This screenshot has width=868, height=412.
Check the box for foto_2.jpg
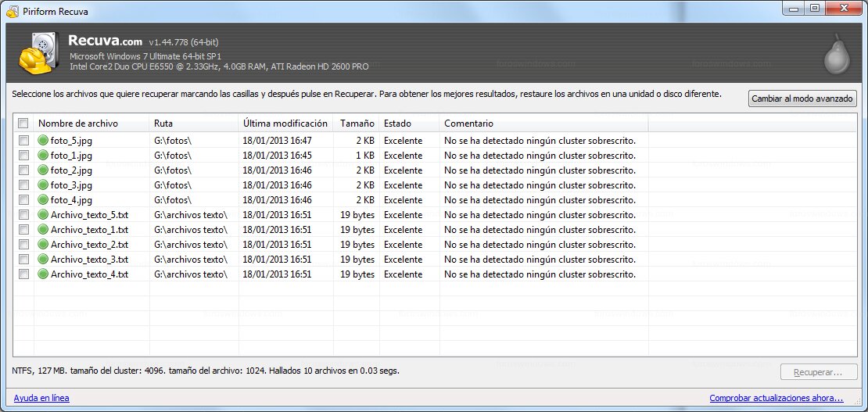tap(23, 170)
